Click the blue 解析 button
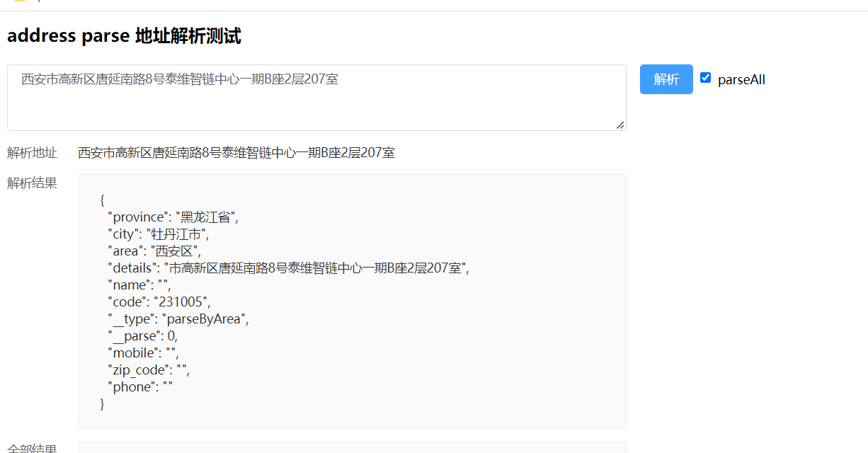The height and width of the screenshot is (453, 868). pos(666,79)
